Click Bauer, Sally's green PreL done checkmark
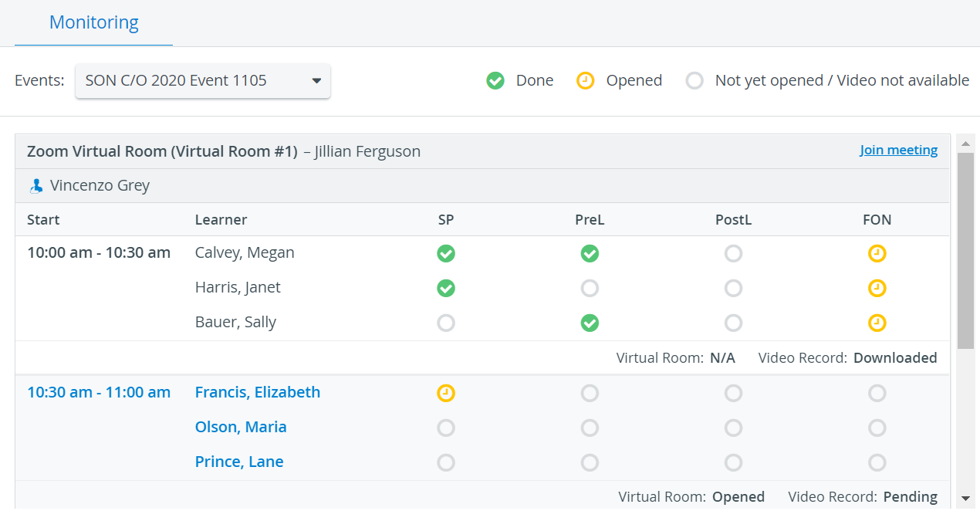 590,323
